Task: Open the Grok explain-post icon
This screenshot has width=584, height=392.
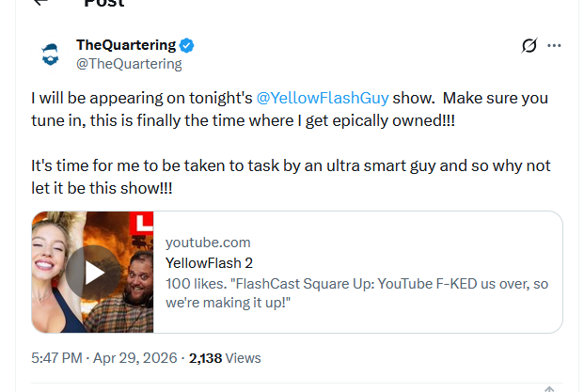Action: coord(529,45)
